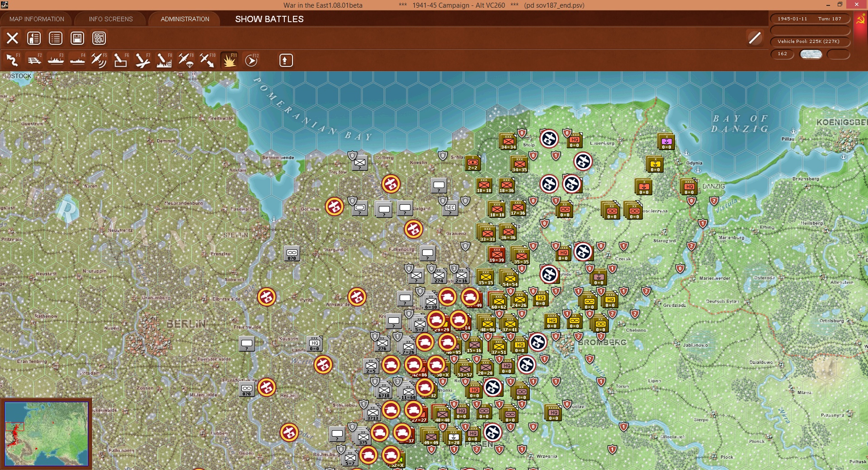Select the 54=54 unit counter

coord(510,278)
